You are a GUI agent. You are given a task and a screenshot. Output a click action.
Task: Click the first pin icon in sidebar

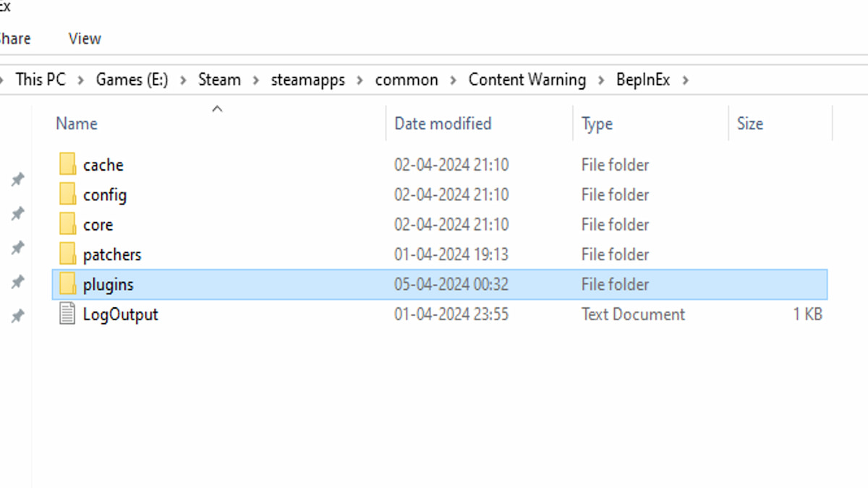[17, 179]
